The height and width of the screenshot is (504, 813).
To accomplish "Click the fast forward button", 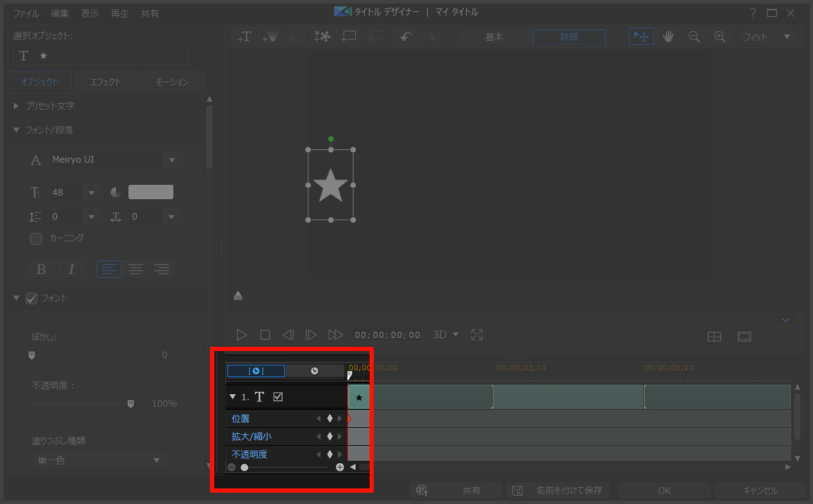I will [335, 335].
